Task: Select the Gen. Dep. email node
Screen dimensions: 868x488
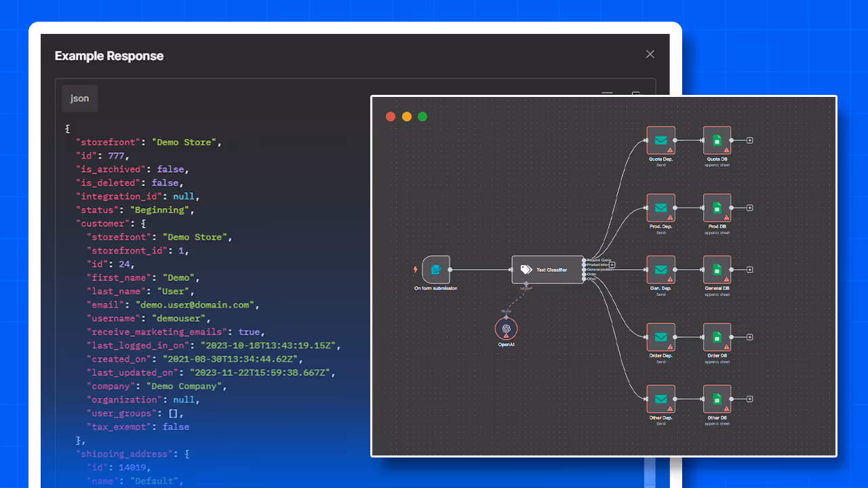Action: coord(660,270)
